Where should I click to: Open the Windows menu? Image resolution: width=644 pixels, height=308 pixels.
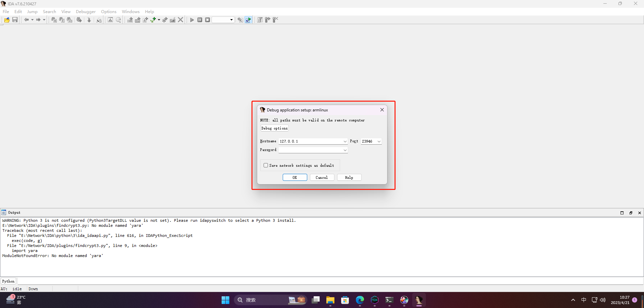point(131,11)
